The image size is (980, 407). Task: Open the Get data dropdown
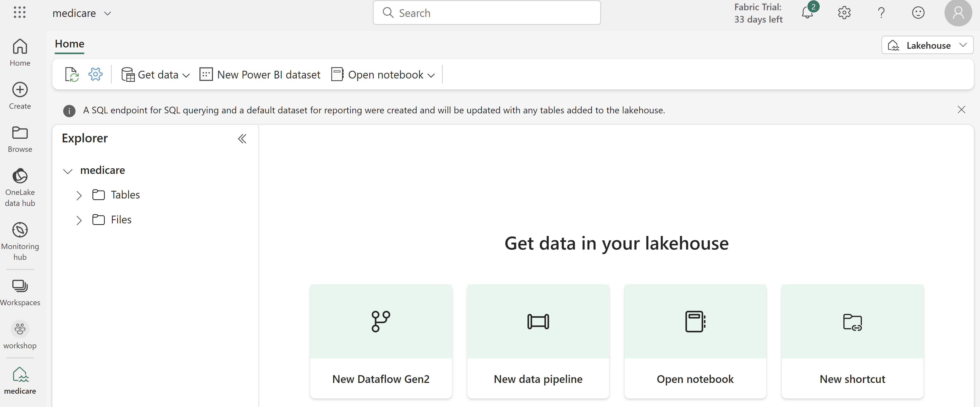156,75
